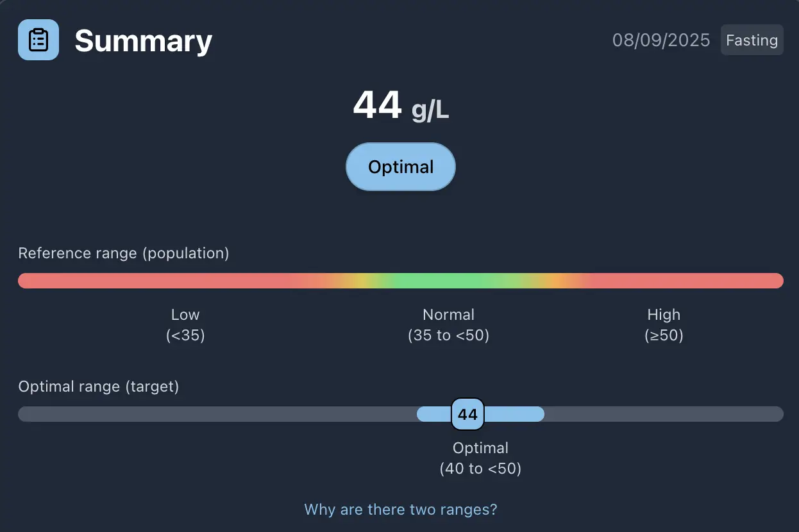
Task: Click the Normal (35 to <50) range segment
Action: pos(449,281)
